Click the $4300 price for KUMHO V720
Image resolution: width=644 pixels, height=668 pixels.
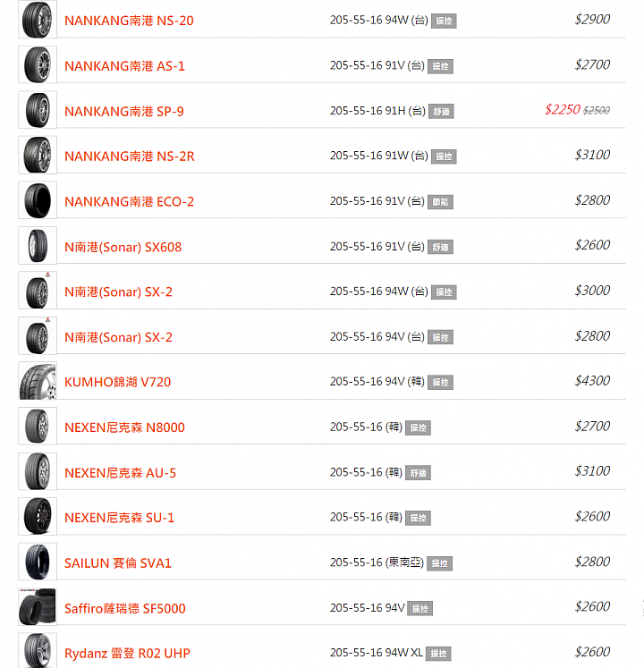click(592, 381)
